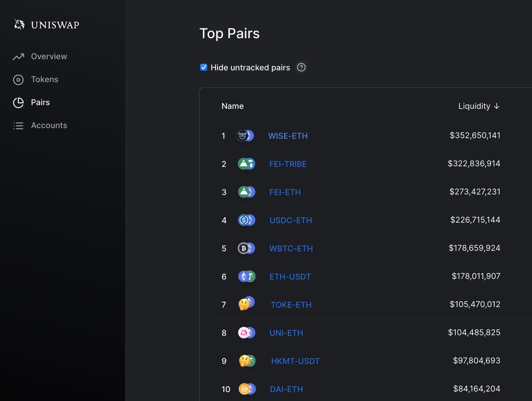Click the help question-mark icon

301,67
